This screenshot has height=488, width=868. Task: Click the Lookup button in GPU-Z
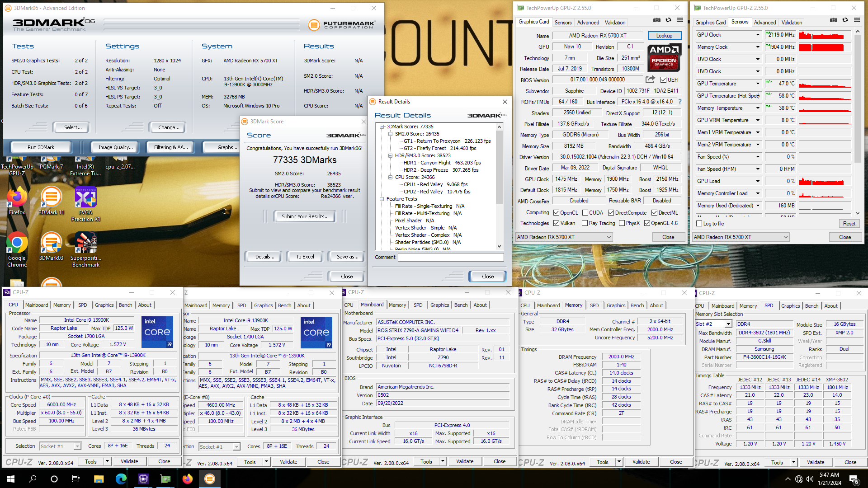(664, 36)
